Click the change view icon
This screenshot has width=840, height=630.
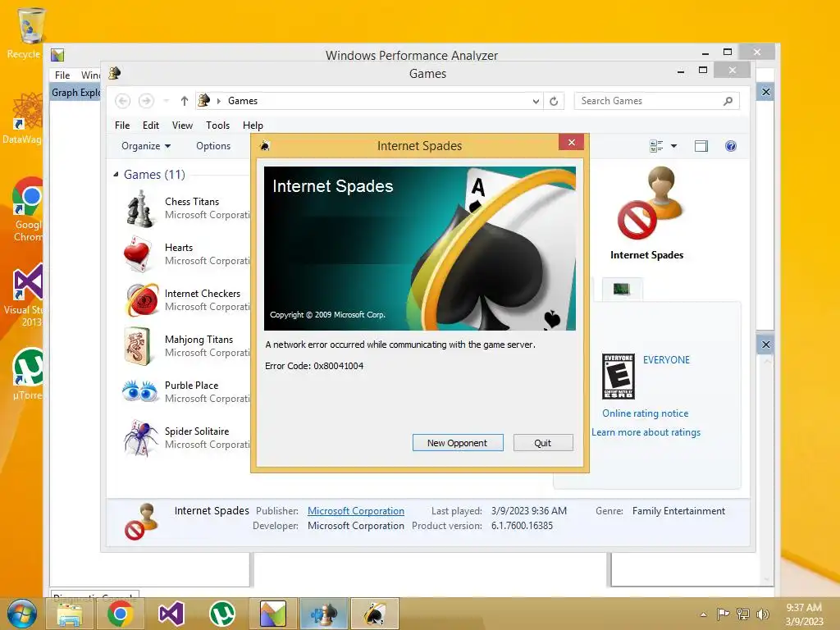(656, 146)
